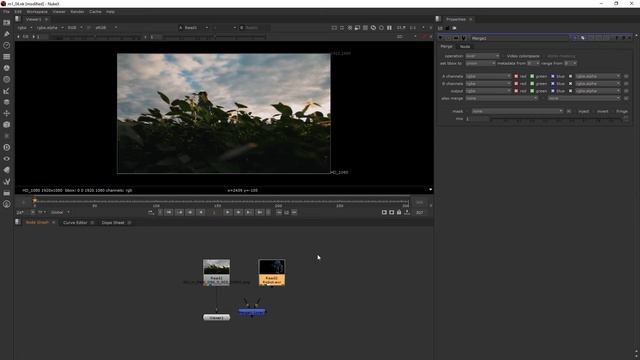
Task: Select the Viewer1 node in graph
Action: coord(216,317)
